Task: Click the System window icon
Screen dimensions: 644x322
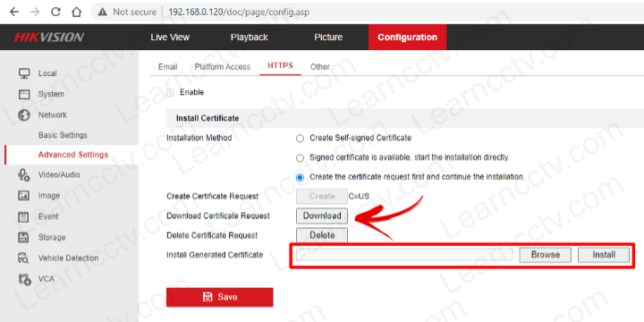Action: click(x=24, y=95)
